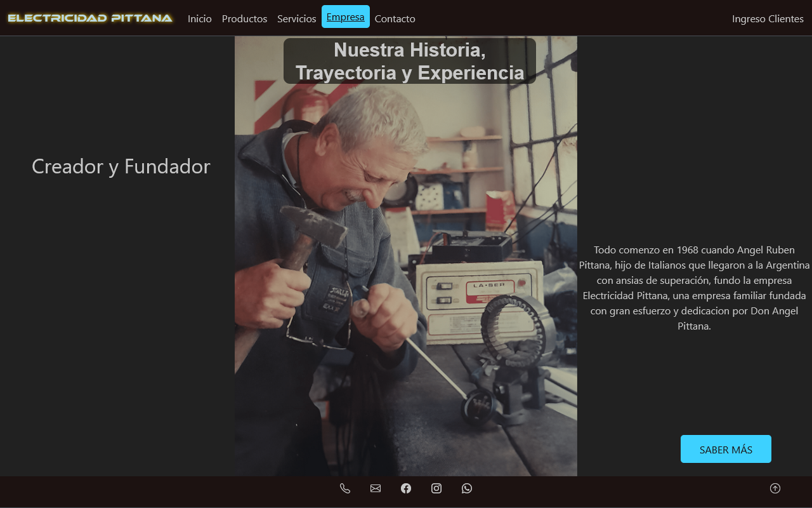This screenshot has width=812, height=508.
Task: Click the founder workshop photo
Action: 406,256
